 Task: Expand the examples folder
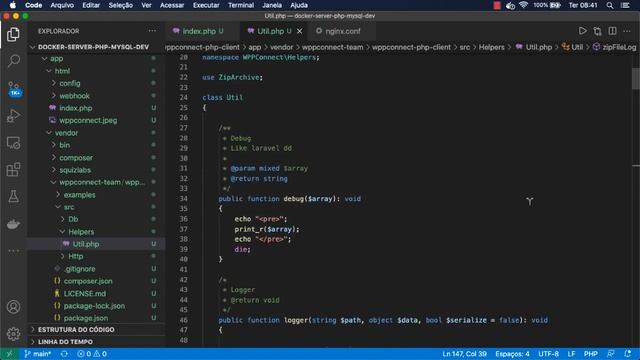click(79, 195)
